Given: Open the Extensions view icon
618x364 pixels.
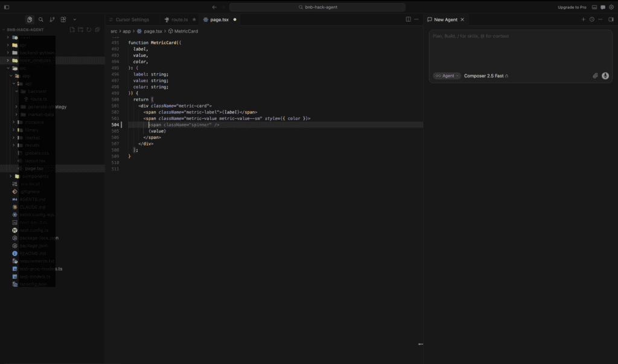Looking at the screenshot, I should pos(63,19).
